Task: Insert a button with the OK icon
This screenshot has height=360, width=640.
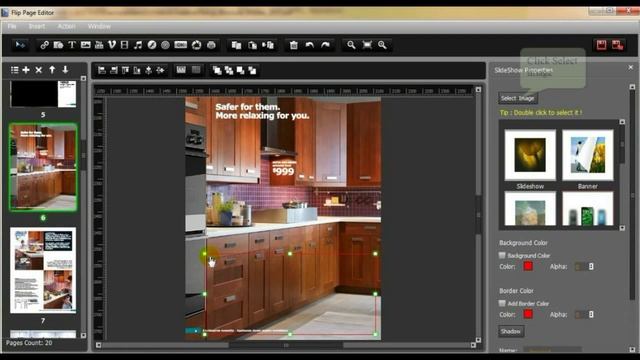Action: 180,45
